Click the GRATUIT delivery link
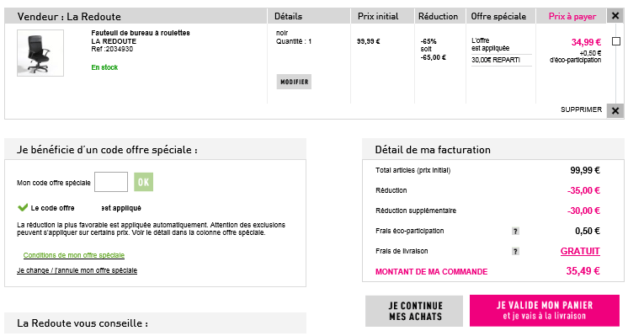 click(x=580, y=251)
